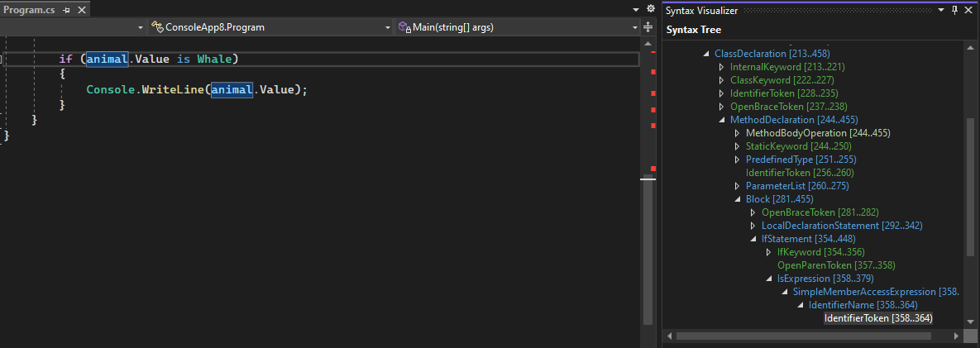Screen dimensions: 980x348
Task: Expand the OpenBraceToken [281..282] node
Action: pos(753,212)
